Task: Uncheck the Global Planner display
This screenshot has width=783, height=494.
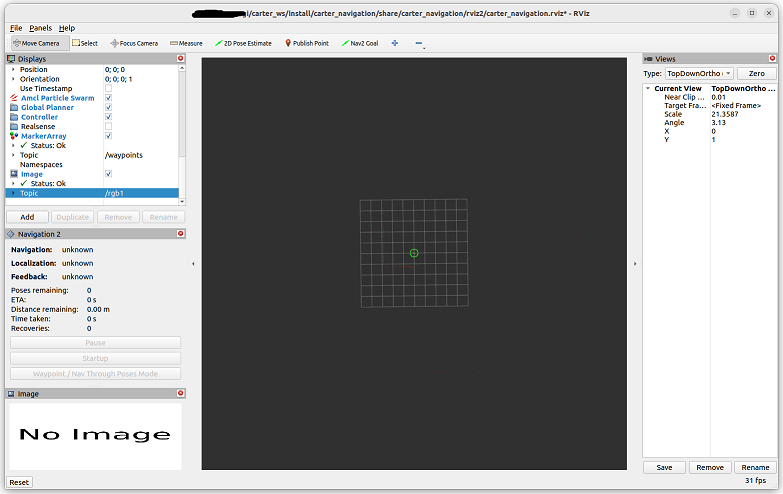Action: (x=108, y=107)
